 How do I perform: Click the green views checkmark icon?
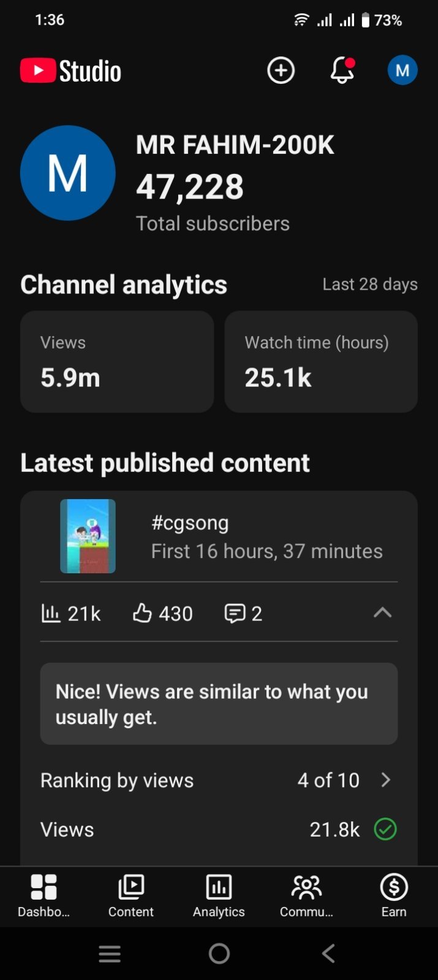tap(385, 829)
